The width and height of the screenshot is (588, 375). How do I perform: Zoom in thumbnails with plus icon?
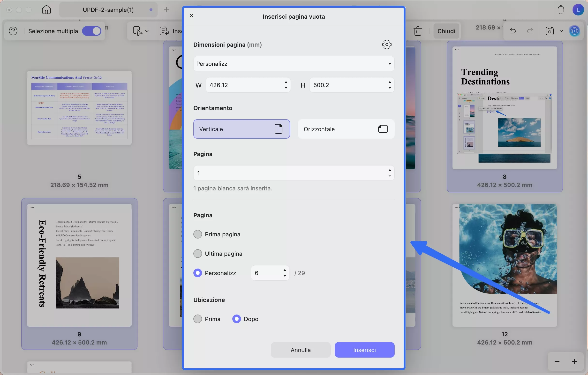pos(574,361)
